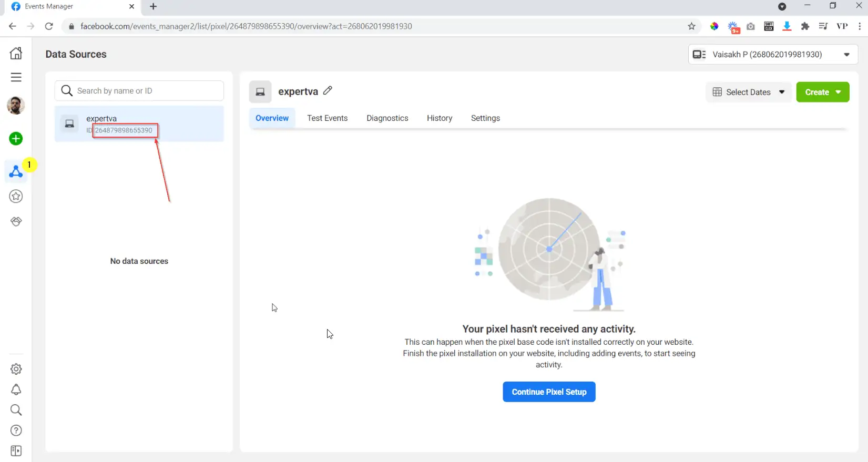Reload the page
The width and height of the screenshot is (868, 462).
point(49,26)
